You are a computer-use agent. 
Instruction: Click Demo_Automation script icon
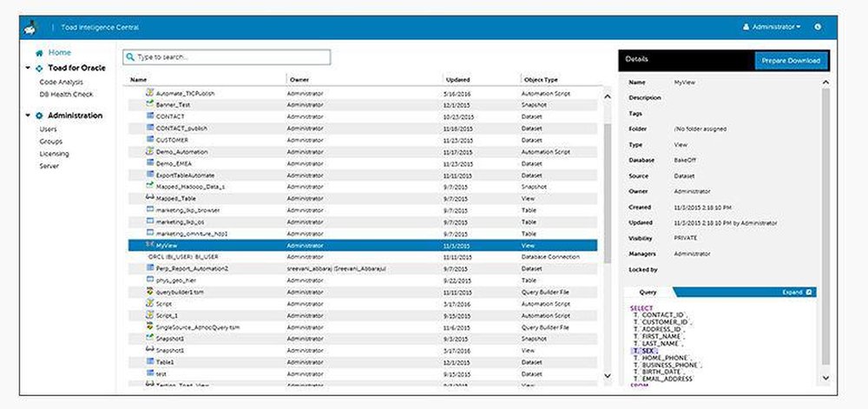149,151
